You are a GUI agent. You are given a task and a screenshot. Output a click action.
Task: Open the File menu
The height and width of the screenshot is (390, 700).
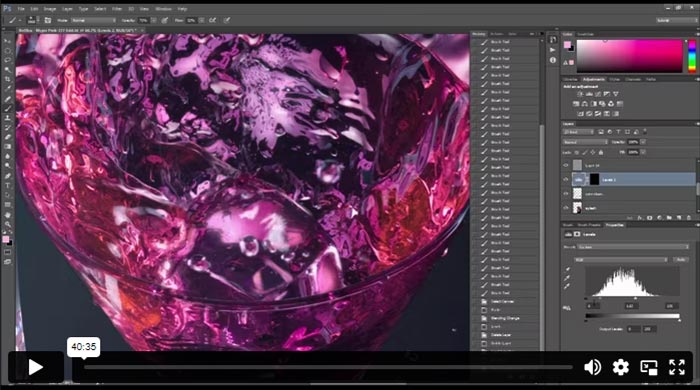click(21, 8)
